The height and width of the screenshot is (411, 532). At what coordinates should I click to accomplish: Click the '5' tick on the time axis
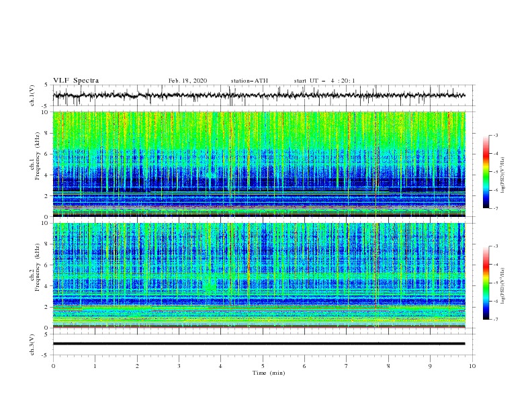[x=263, y=366]
